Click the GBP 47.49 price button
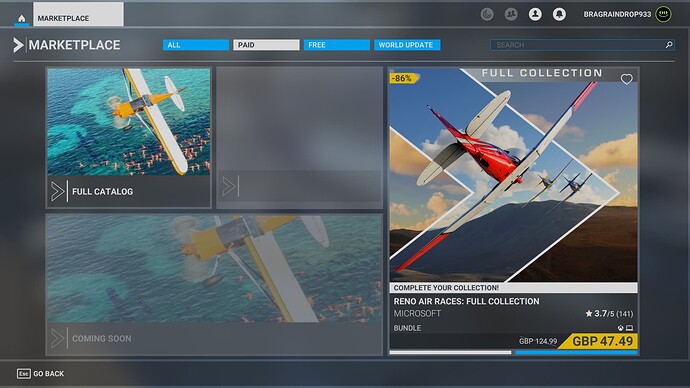The height and width of the screenshot is (388, 690). (x=598, y=341)
